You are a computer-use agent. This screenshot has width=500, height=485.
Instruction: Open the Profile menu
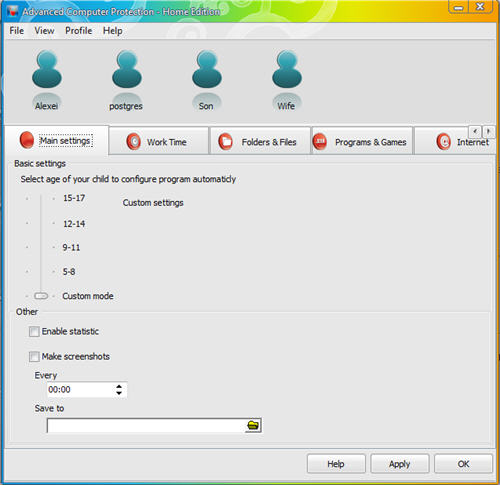click(79, 31)
